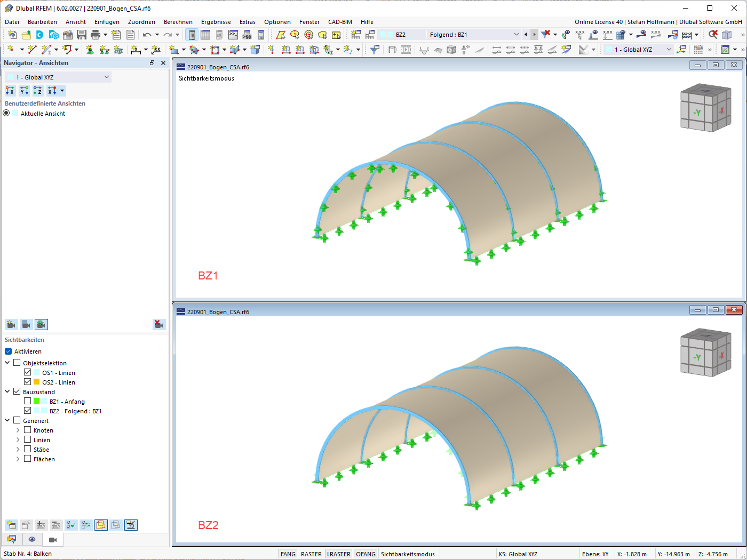
Task: Select the Aktuelle Ansicht radio button
Action: click(x=6, y=113)
